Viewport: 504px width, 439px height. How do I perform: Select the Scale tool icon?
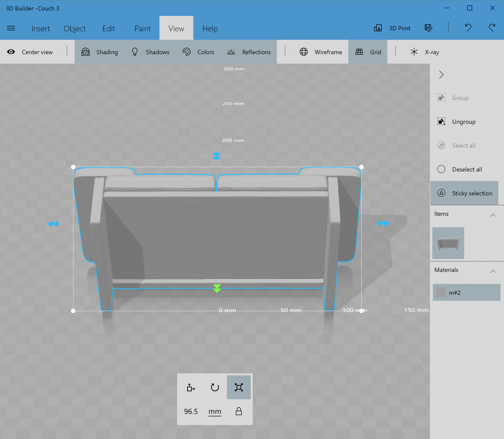[238, 387]
